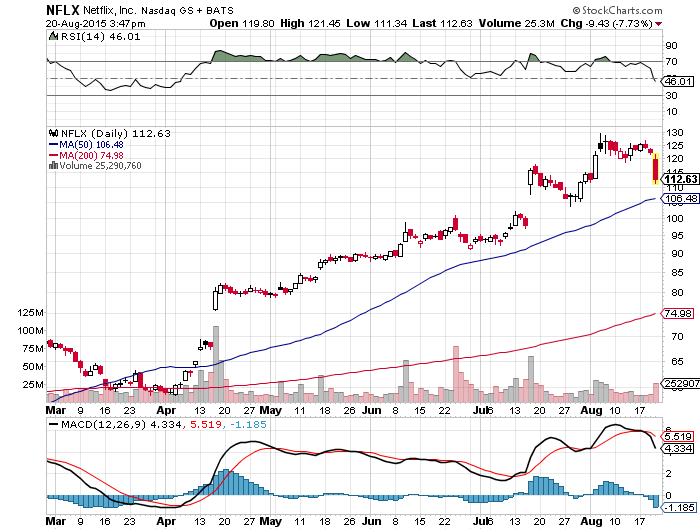
Task: Click the black MACD legend line marker
Action: 54,425
